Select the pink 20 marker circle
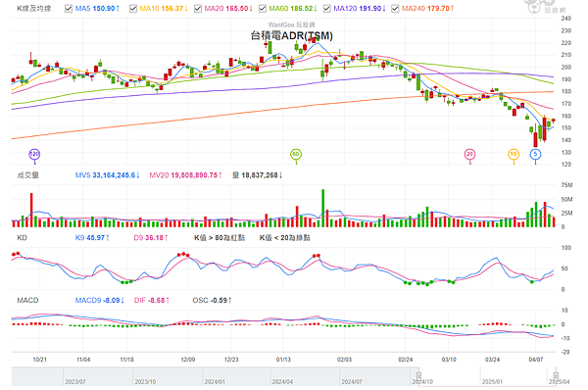The image size is (588, 390). [469, 154]
